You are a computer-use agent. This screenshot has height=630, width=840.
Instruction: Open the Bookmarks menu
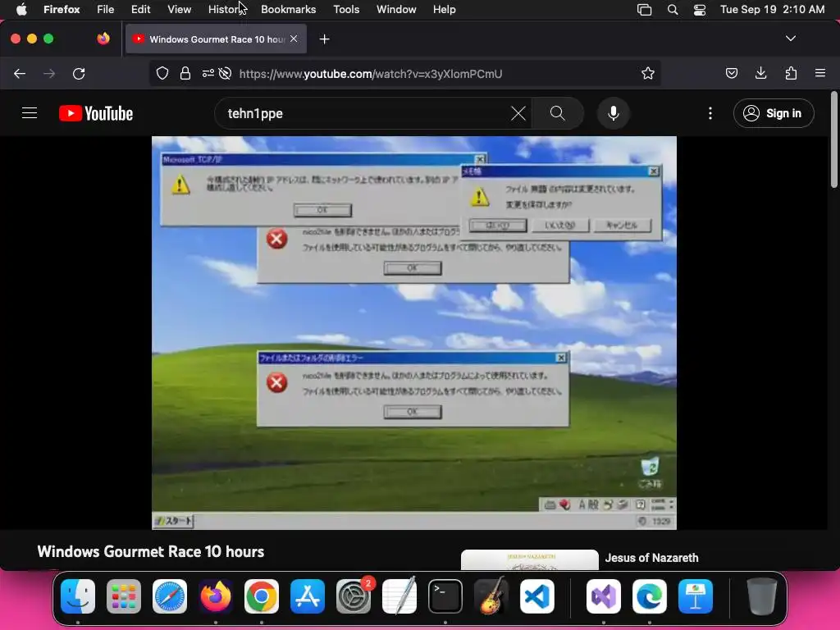(x=288, y=10)
